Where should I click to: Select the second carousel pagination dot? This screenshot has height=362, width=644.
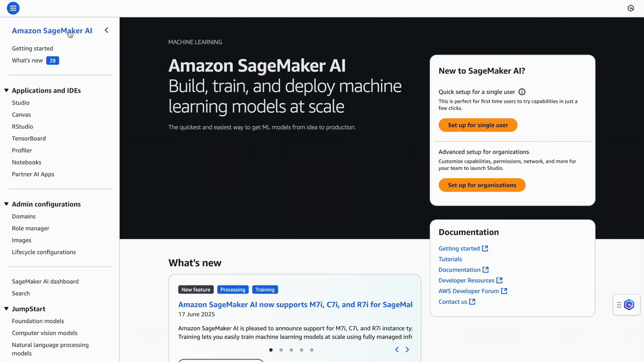tap(281, 349)
